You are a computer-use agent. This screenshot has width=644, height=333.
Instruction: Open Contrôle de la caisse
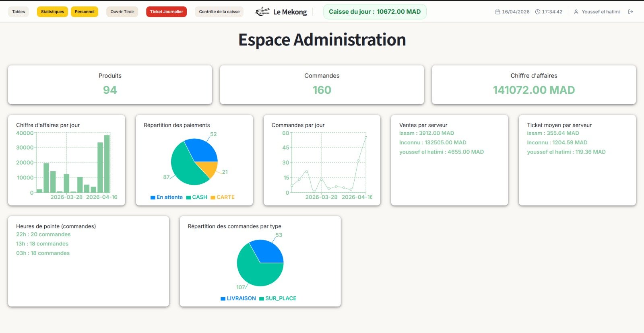(x=219, y=12)
